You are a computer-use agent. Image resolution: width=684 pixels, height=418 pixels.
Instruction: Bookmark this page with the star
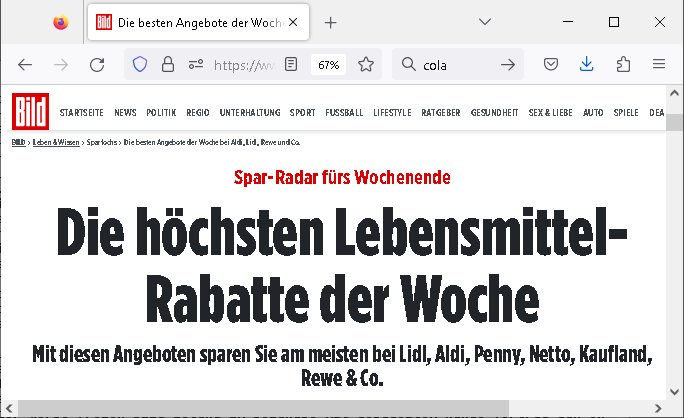click(x=366, y=65)
